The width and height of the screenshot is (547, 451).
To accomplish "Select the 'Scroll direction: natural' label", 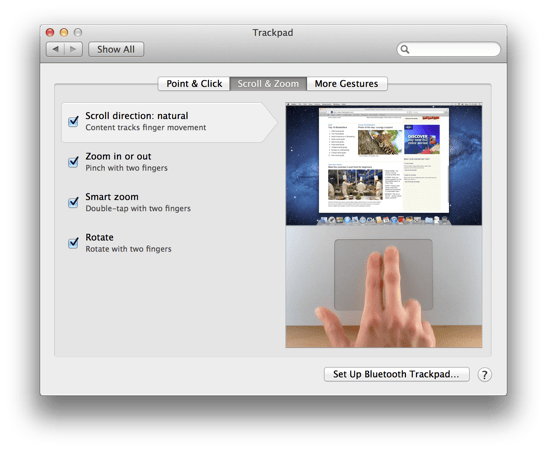I will point(137,115).
